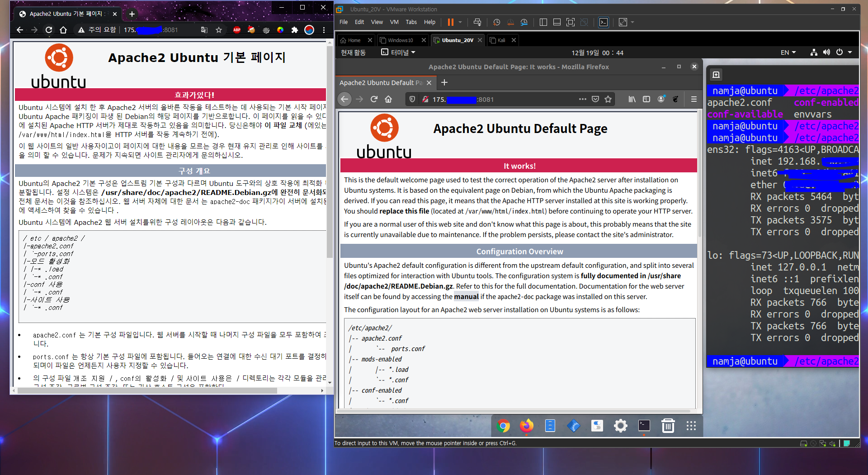The width and height of the screenshot is (868, 475).
Task: Close the Kali VM tab
Action: tap(514, 40)
